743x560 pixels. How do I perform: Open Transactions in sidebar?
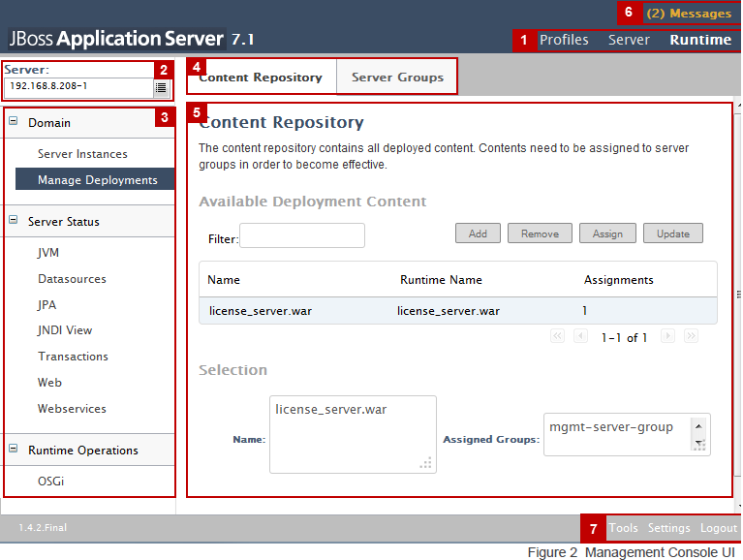(73, 357)
